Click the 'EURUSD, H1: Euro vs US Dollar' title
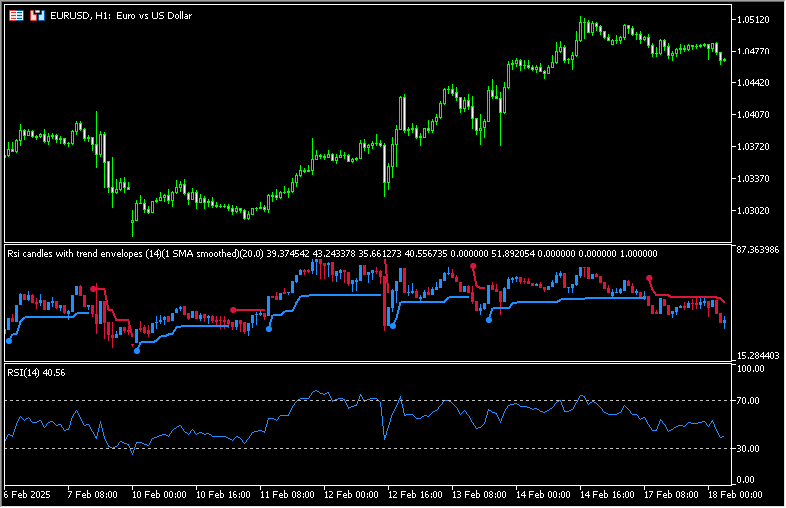 121,16
